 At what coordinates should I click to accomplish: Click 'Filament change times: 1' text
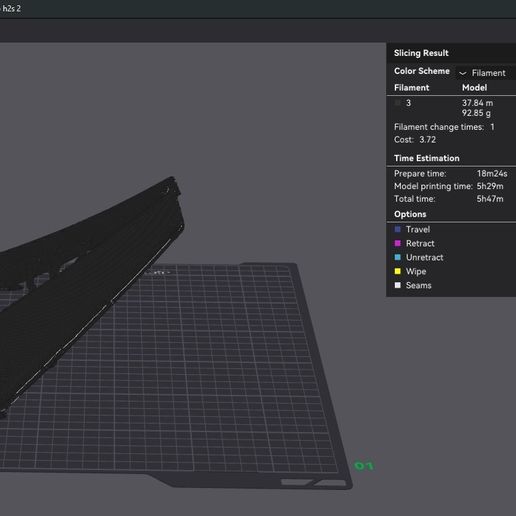[444, 127]
